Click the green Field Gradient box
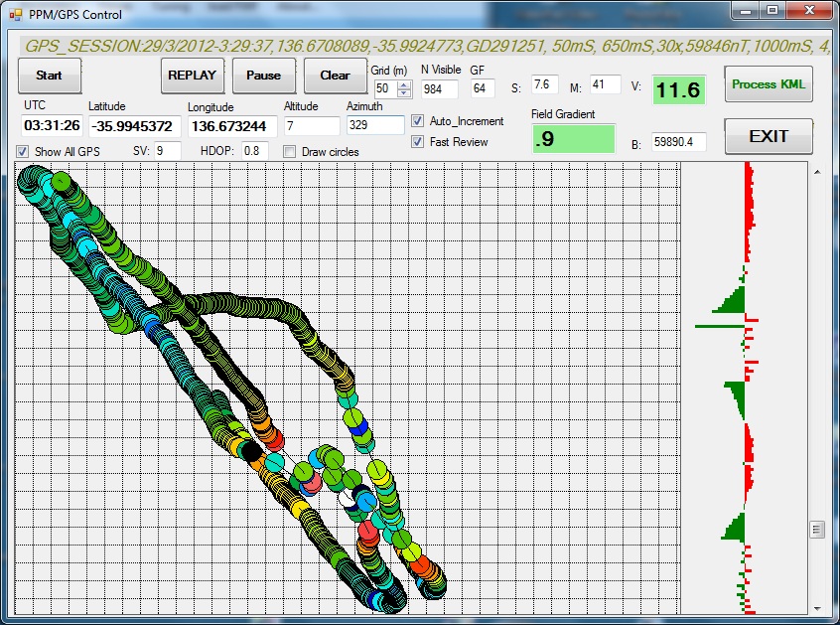 pos(573,140)
